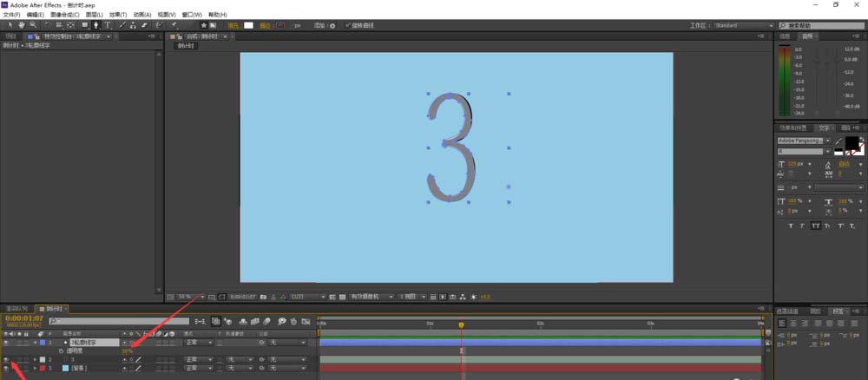
Task: Toggle All Caps TT in the Character panel
Action: 815,226
